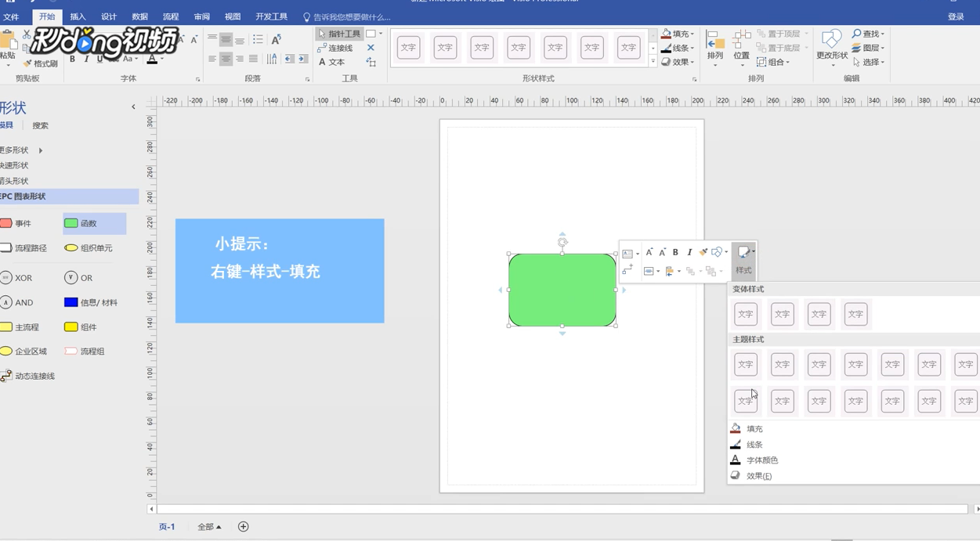This screenshot has height=541, width=980.
Task: Toggle justify alignment in 段落 group
Action: coord(252,59)
